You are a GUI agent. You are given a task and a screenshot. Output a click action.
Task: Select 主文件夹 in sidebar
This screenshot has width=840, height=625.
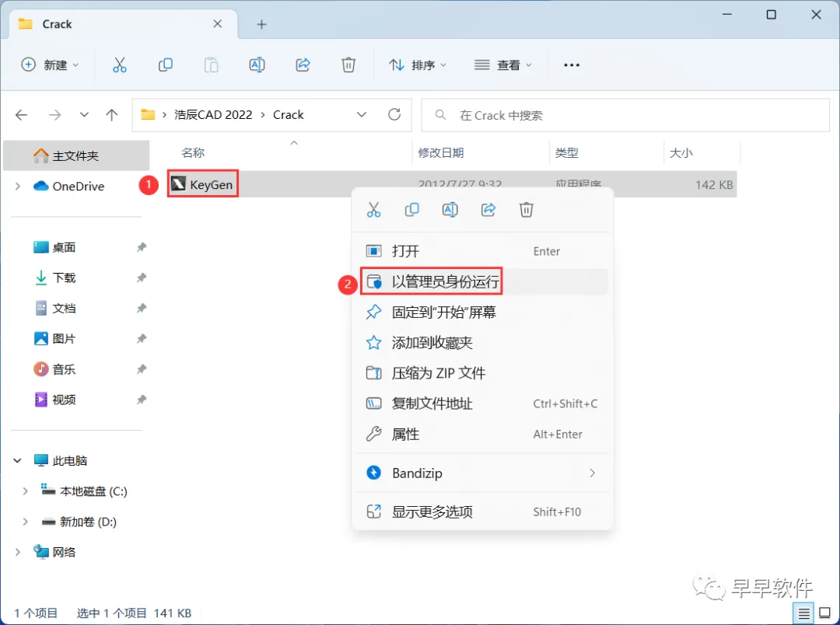coord(76,155)
